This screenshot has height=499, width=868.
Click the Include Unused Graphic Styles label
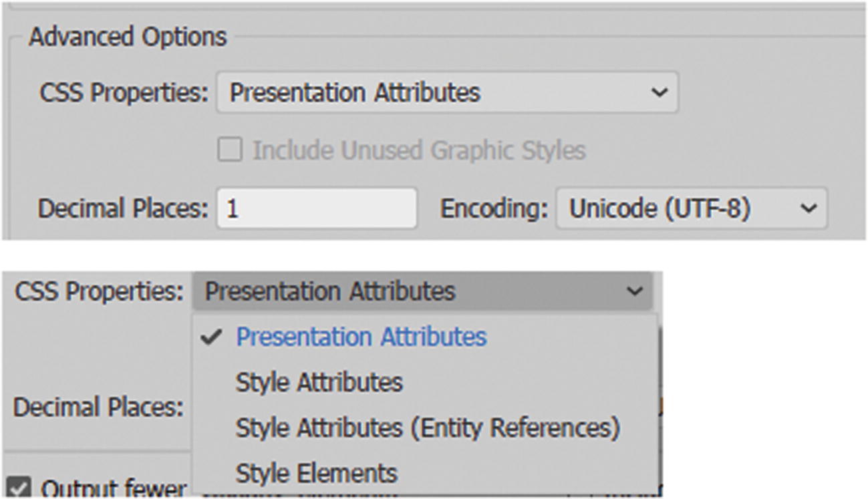(419, 150)
